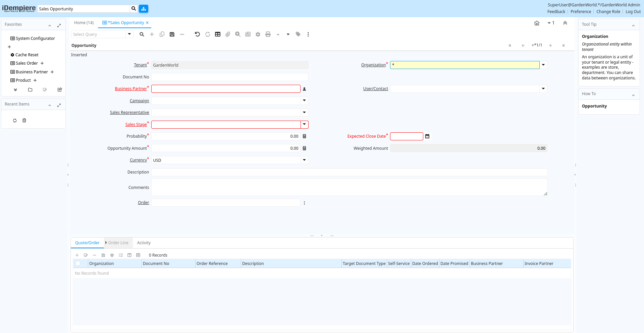
Task: Click the Log Out link
Action: click(633, 12)
